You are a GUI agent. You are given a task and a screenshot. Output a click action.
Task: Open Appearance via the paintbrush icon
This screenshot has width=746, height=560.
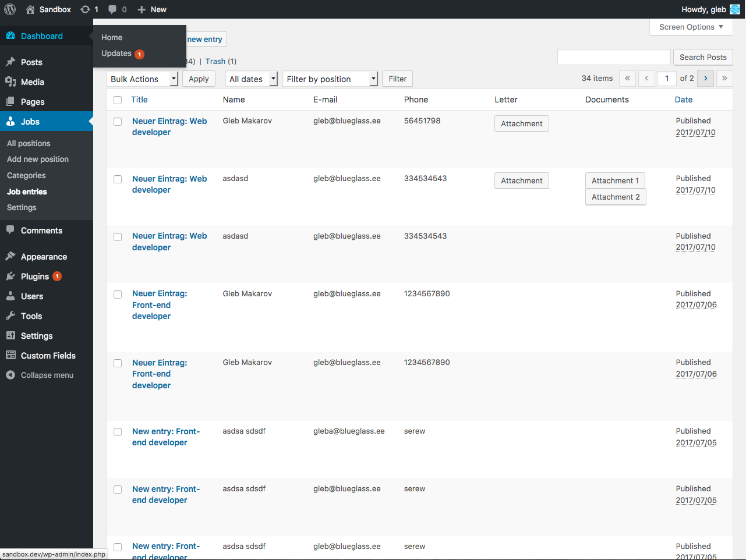(10, 257)
